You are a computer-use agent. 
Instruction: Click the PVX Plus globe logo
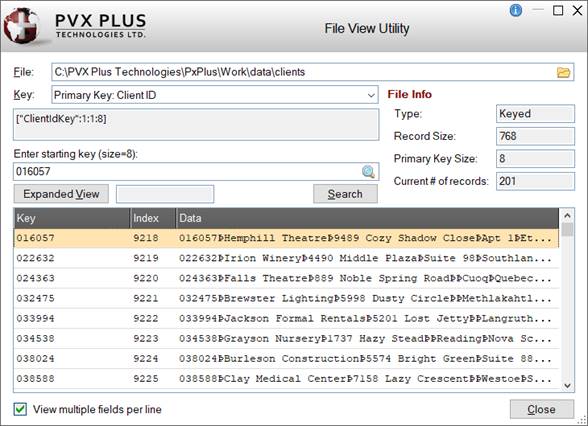pyautogui.click(x=21, y=26)
